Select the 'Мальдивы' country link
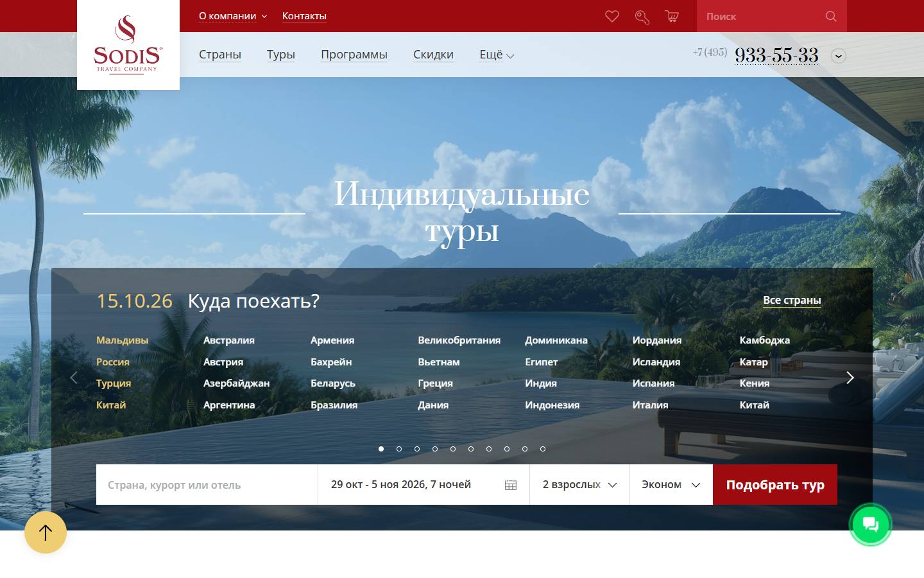The height and width of the screenshot is (578, 924). point(122,340)
